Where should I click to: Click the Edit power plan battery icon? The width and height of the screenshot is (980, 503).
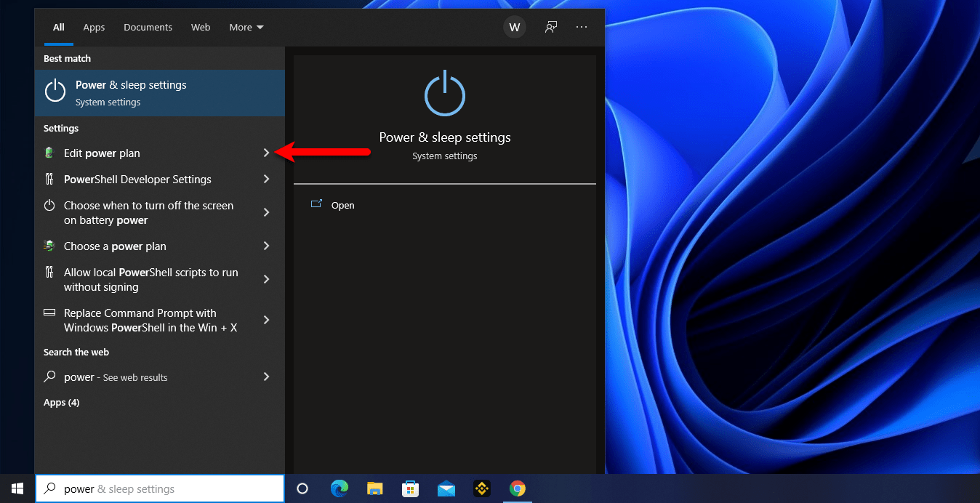49,153
